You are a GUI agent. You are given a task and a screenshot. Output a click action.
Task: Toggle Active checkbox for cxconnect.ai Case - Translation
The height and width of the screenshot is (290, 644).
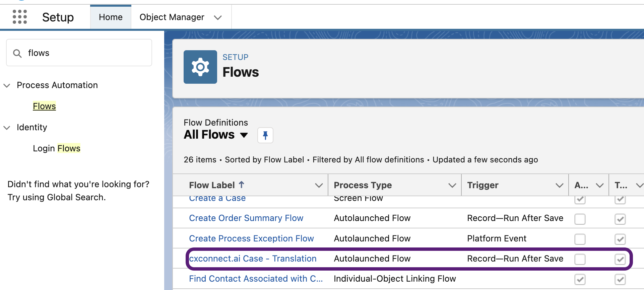(x=580, y=259)
